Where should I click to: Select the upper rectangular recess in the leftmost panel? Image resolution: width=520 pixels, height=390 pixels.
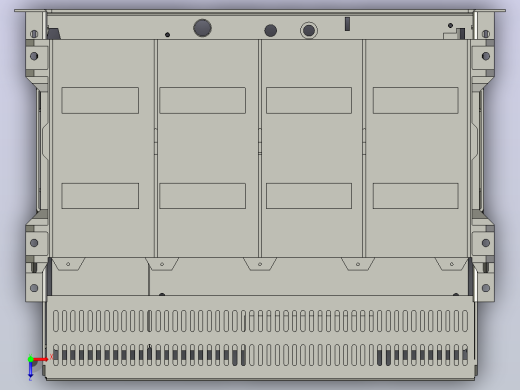(x=100, y=100)
